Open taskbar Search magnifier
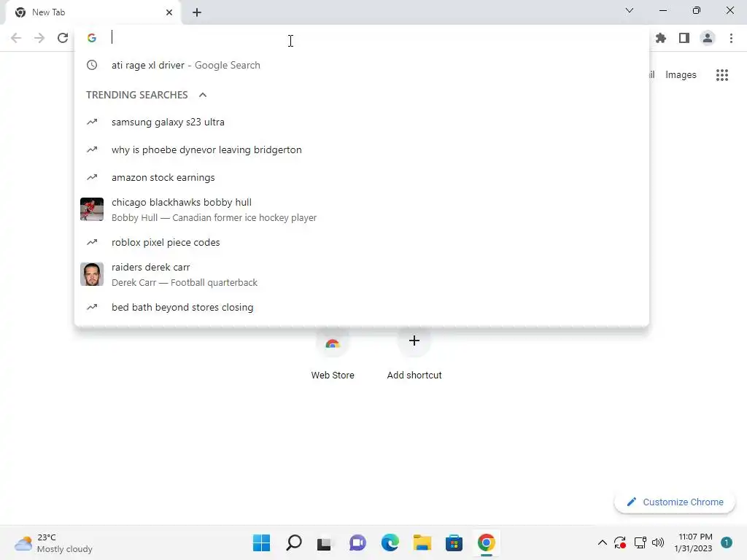This screenshot has height=560, width=747. point(293,542)
